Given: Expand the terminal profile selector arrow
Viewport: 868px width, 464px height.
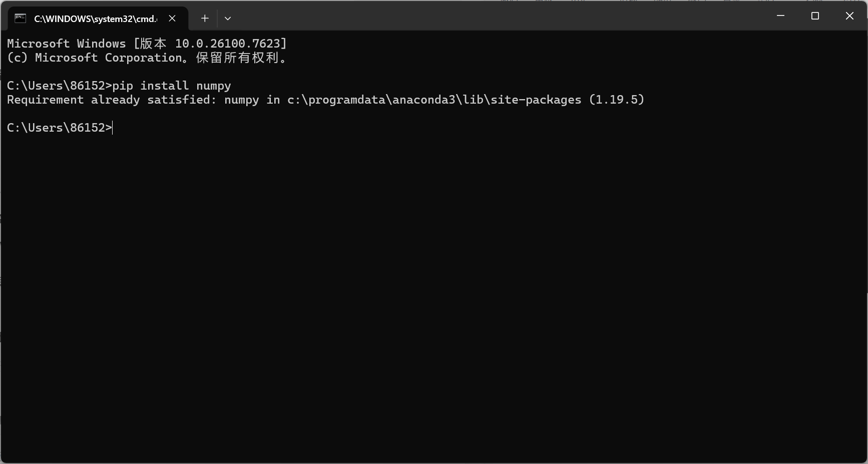Looking at the screenshot, I should 228,19.
